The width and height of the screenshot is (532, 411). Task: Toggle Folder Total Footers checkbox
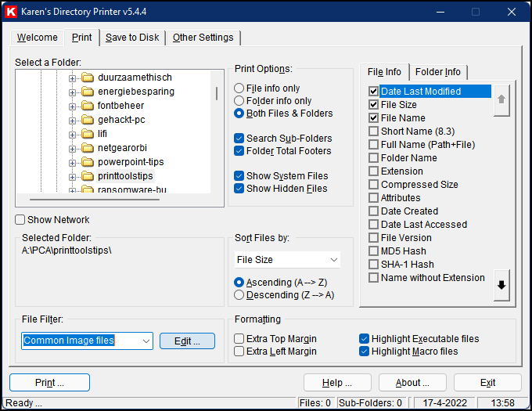click(x=239, y=151)
